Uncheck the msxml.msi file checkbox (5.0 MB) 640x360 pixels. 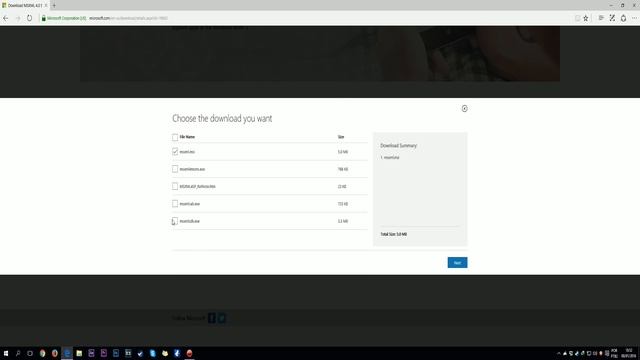pos(175,152)
